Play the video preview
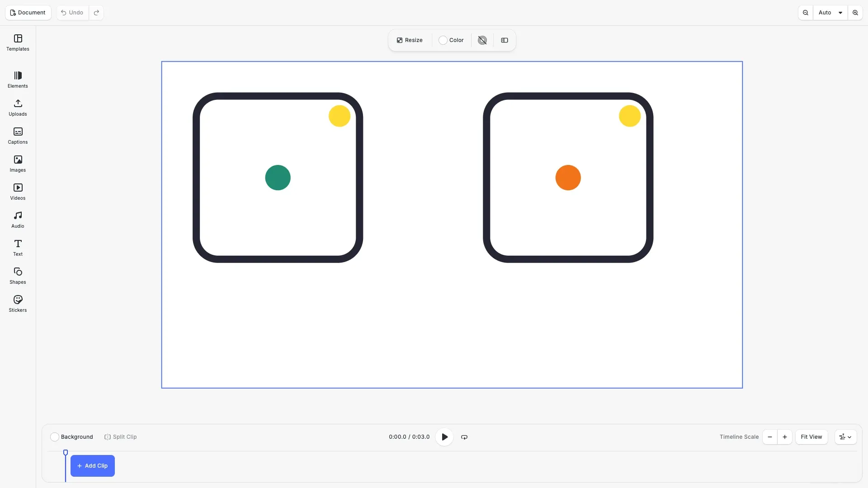Image resolution: width=868 pixels, height=488 pixels. (x=444, y=437)
